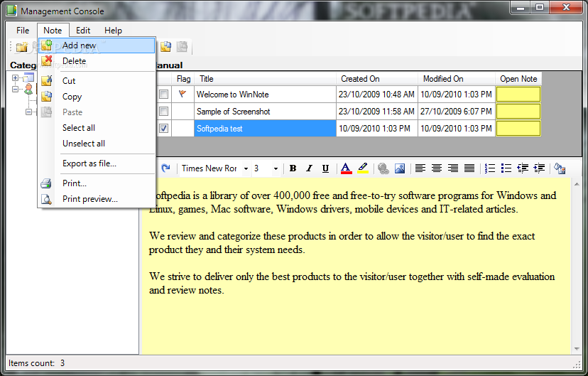Click the Open Note column header

[518, 79]
